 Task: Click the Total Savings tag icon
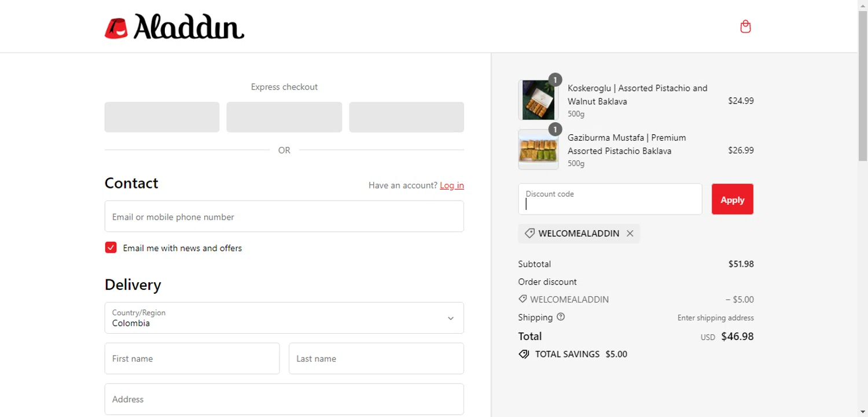pos(524,354)
